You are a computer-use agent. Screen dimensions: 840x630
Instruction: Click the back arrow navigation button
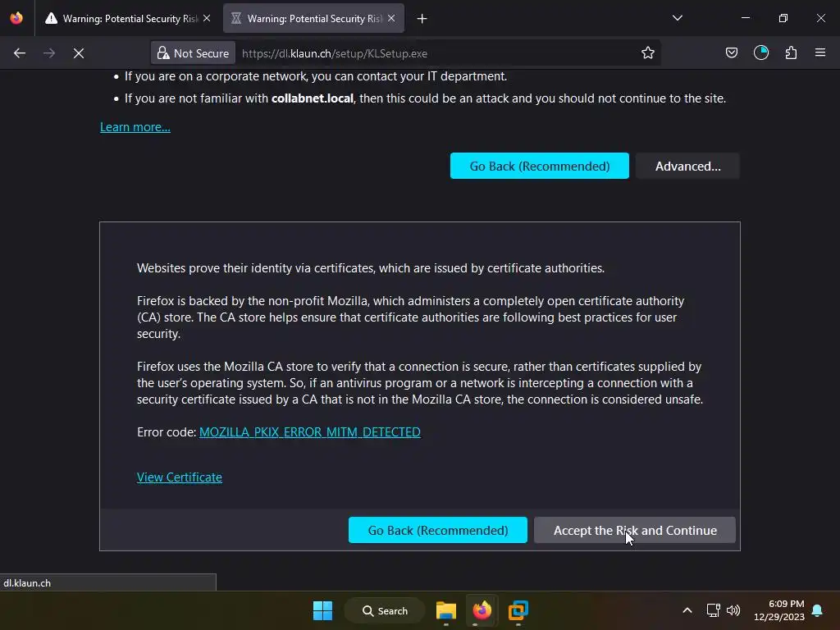(20, 53)
